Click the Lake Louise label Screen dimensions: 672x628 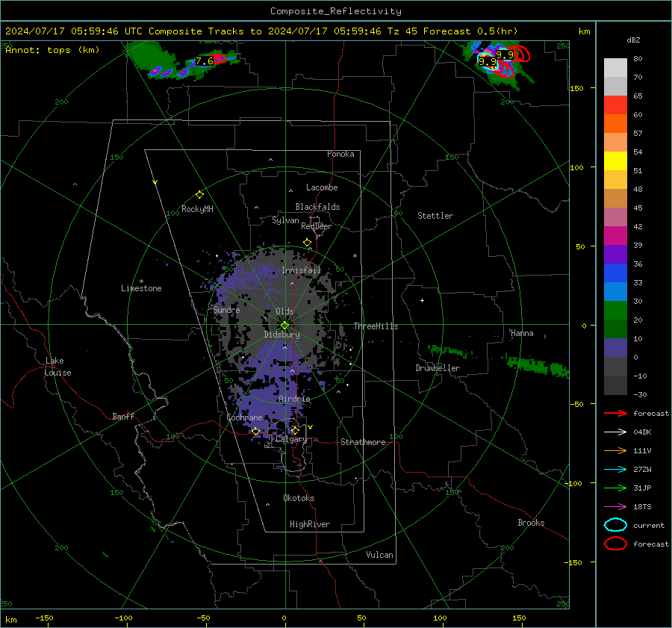[x=57, y=367]
